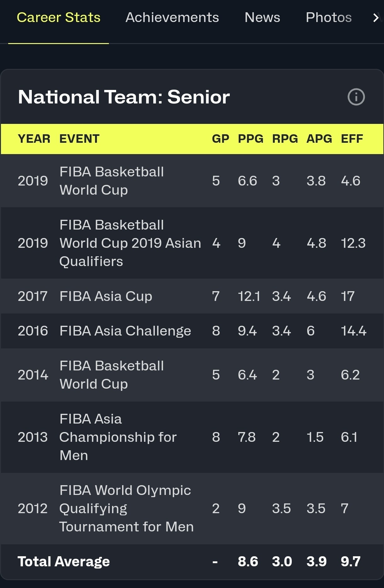Open the info icon beside National Team: Senior
The image size is (384, 588).
coord(356,97)
